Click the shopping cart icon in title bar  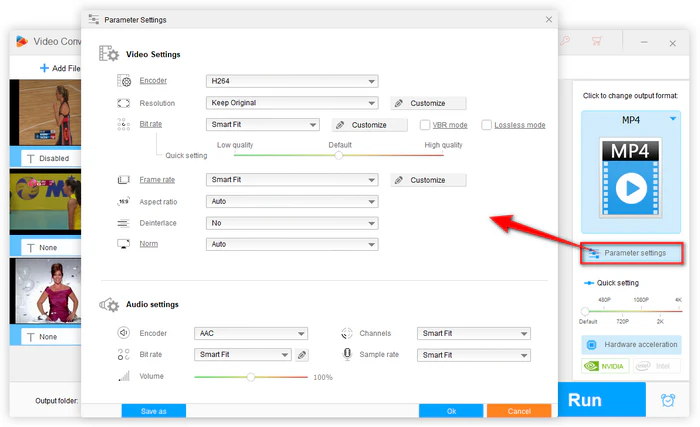coord(597,41)
